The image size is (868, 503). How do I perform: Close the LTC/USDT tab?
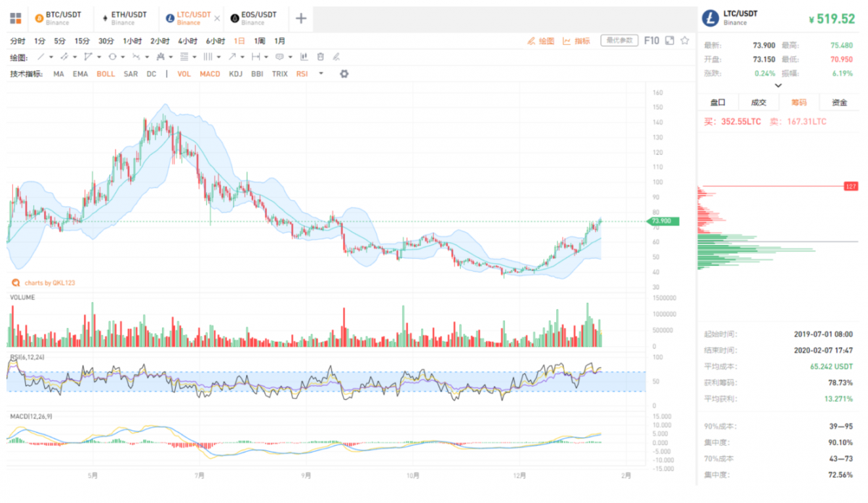217,17
